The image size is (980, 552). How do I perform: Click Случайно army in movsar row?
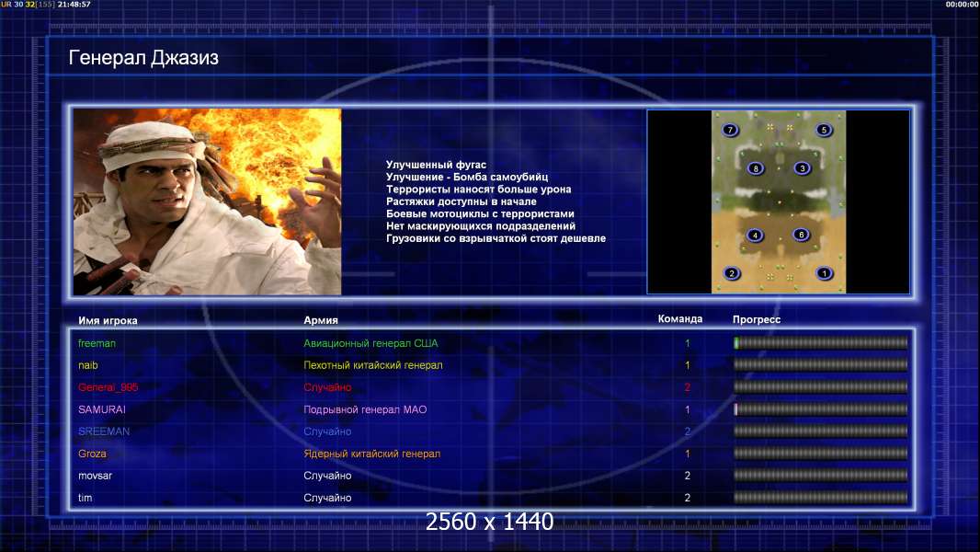tap(327, 476)
